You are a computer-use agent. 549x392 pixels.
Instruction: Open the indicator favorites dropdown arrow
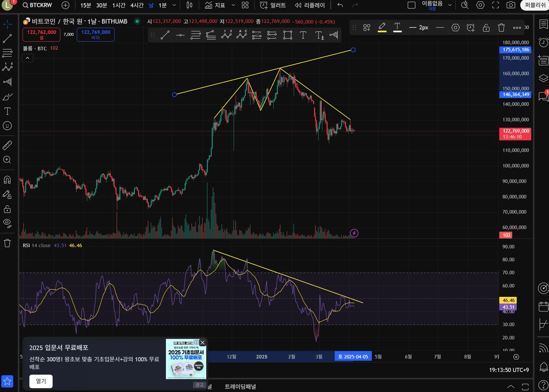233,5
